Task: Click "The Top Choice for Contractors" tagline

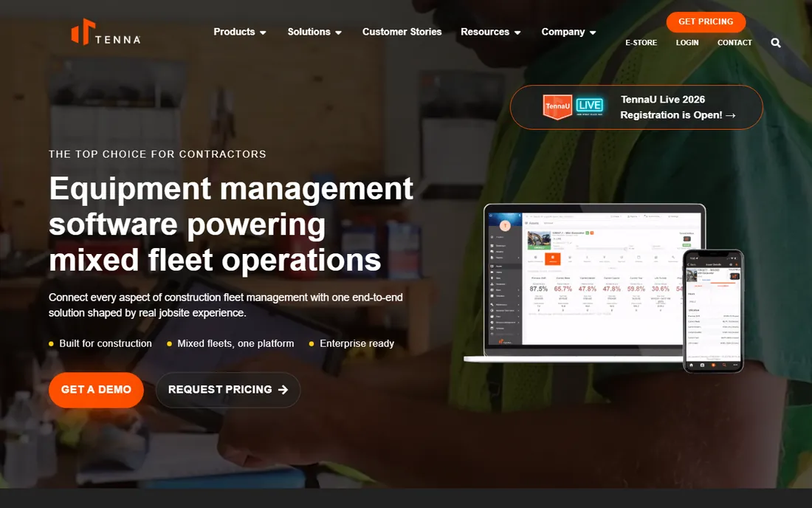Action: click(x=157, y=154)
